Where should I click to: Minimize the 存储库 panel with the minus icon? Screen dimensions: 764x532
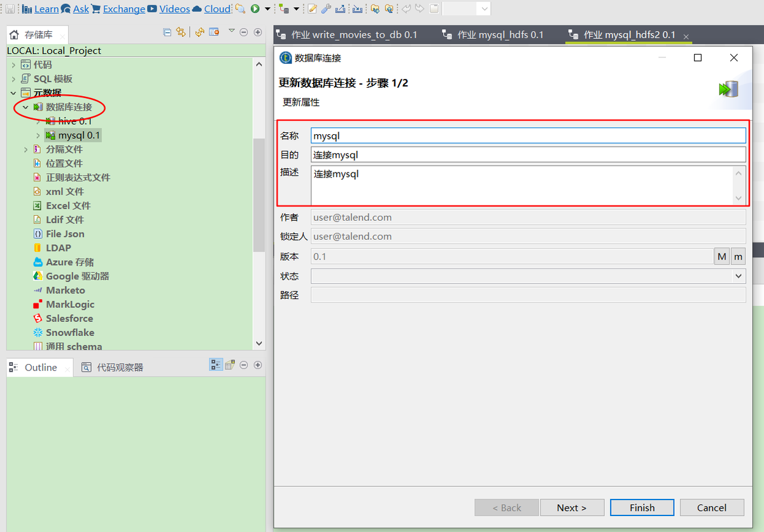point(243,31)
